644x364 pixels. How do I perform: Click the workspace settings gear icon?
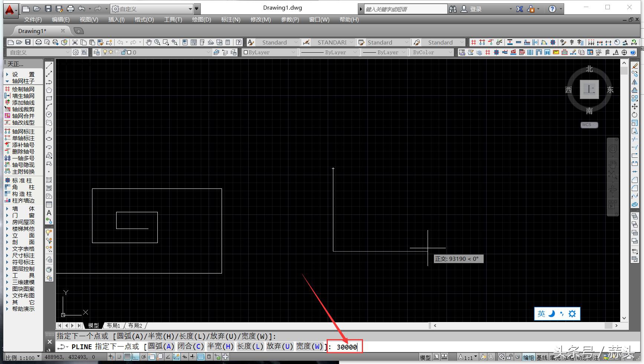[x=76, y=52]
